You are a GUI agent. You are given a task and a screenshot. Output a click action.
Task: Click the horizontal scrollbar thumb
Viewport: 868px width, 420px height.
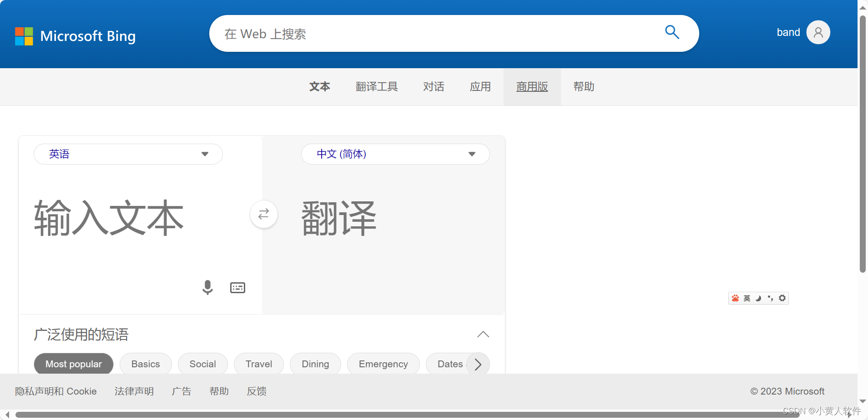click(408, 415)
